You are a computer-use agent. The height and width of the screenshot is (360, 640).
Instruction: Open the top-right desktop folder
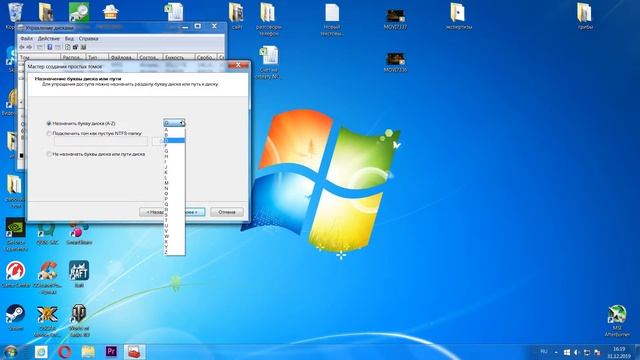pos(585,16)
